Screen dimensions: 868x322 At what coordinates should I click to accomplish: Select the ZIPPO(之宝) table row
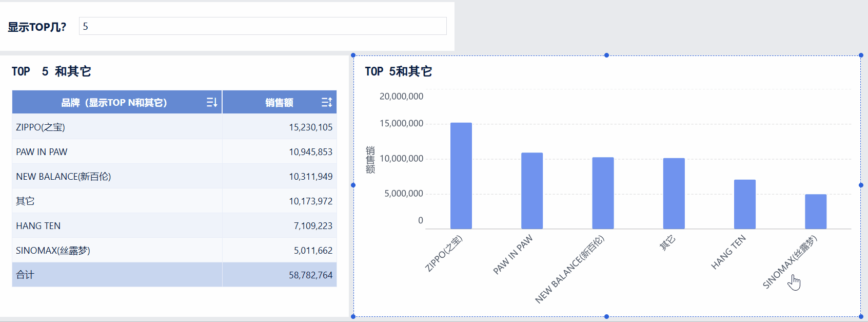[174, 127]
